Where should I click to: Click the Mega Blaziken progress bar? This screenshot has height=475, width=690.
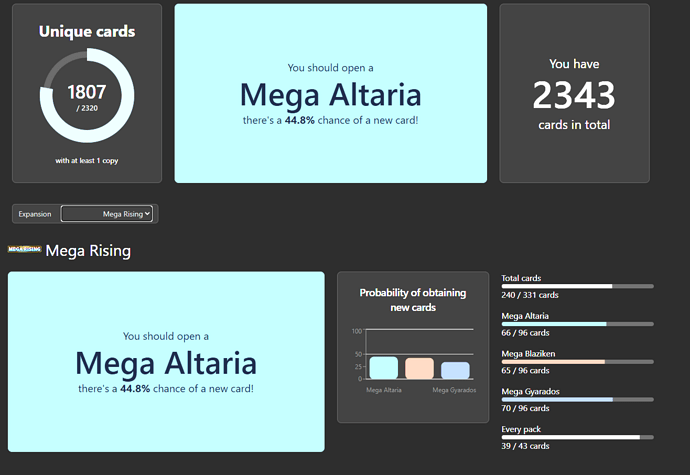(577, 362)
